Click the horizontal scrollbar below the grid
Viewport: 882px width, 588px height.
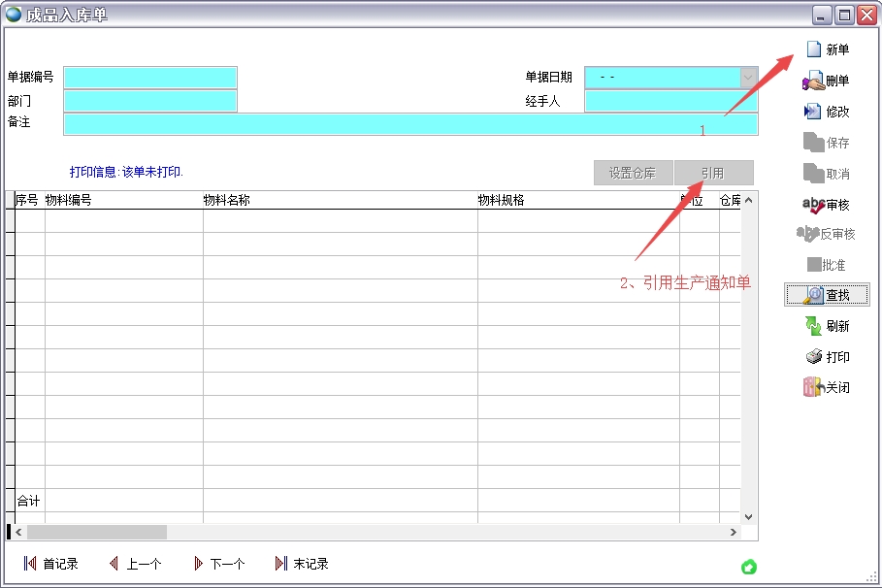[x=97, y=532]
